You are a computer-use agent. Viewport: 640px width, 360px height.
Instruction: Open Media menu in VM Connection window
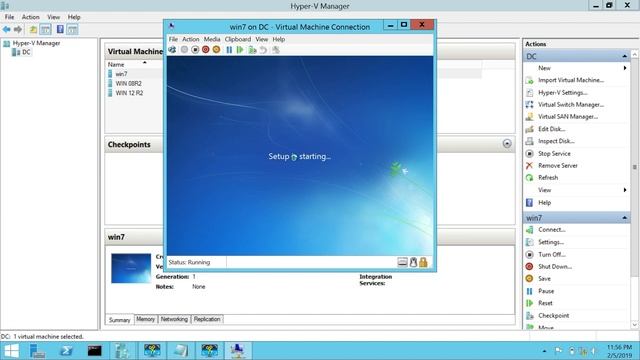(x=212, y=39)
